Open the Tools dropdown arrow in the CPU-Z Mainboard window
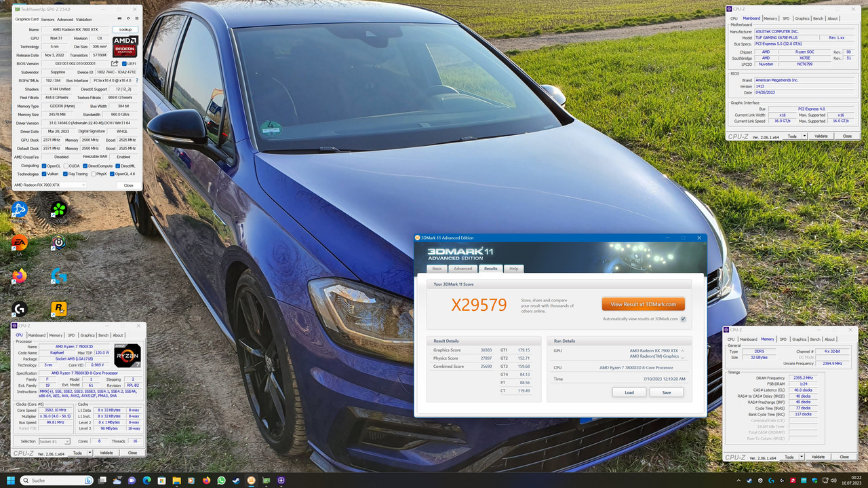Image resolution: width=868 pixels, height=488 pixels. pos(804,136)
